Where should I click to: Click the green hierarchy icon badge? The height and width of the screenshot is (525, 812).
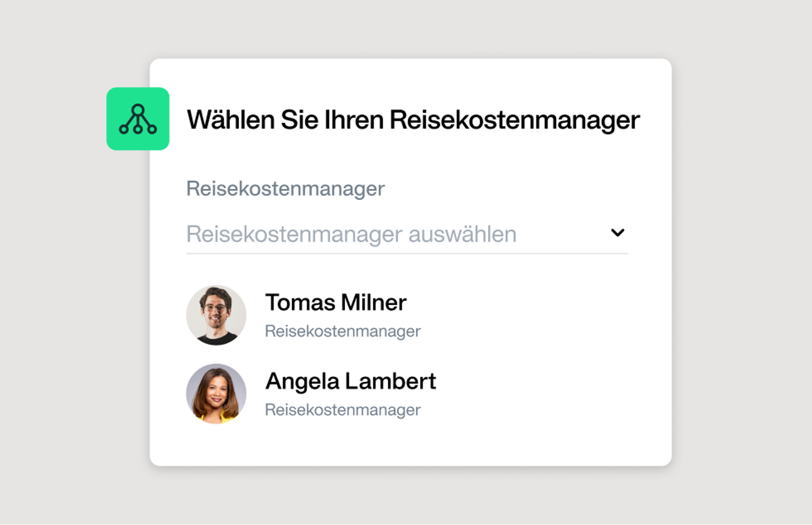click(x=138, y=119)
